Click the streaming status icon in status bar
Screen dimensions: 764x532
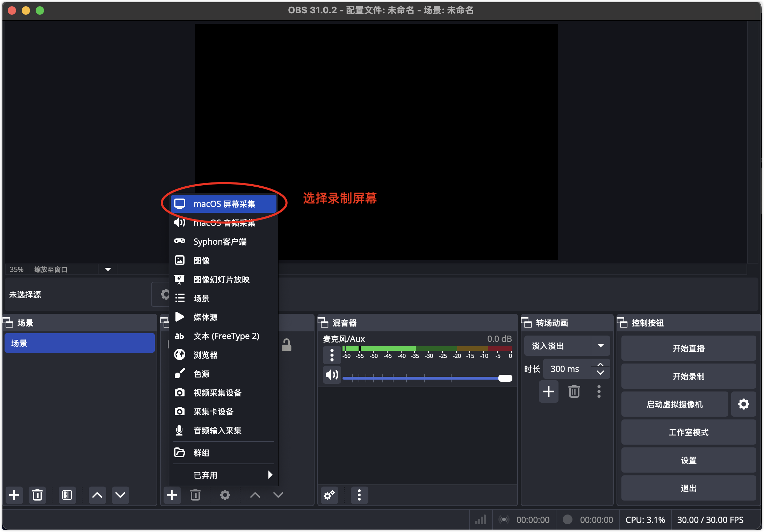point(504,520)
